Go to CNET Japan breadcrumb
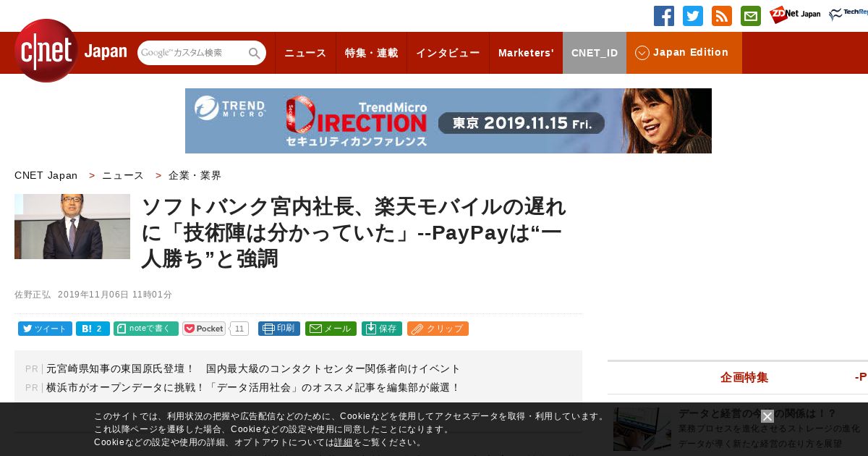Viewport: 868px width, 456px height. coord(46,175)
